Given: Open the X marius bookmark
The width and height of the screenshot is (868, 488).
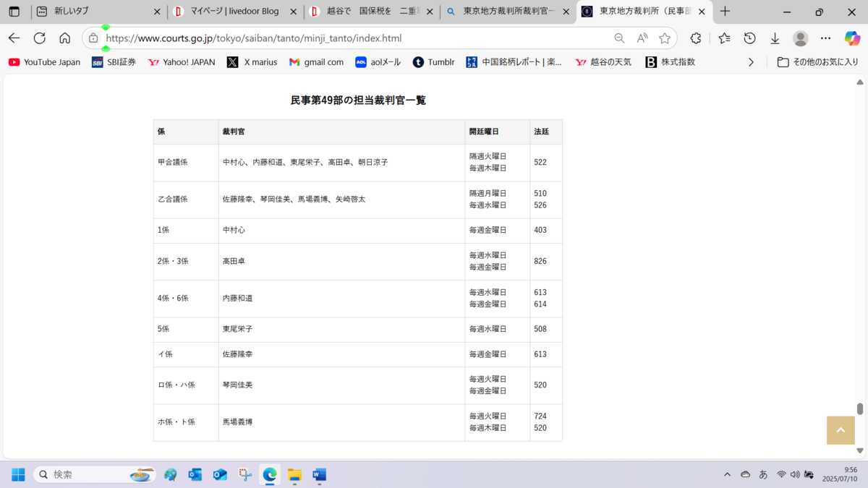Looking at the screenshot, I should click(252, 62).
